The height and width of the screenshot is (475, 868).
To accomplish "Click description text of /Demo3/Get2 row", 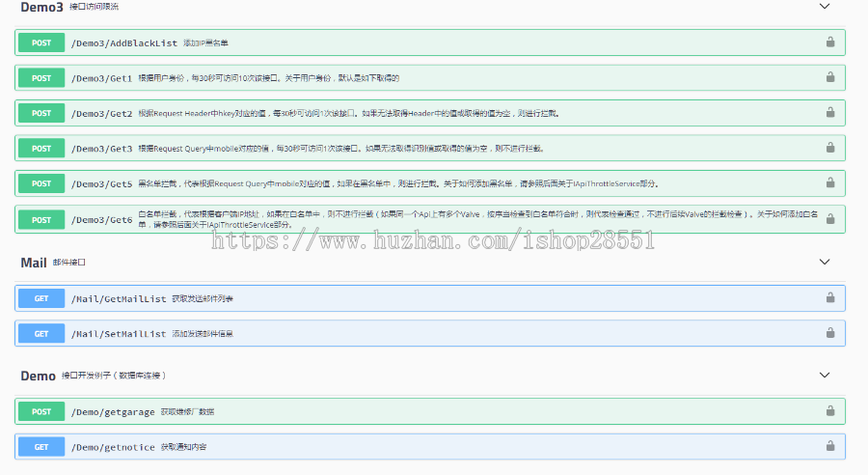I will coord(349,113).
